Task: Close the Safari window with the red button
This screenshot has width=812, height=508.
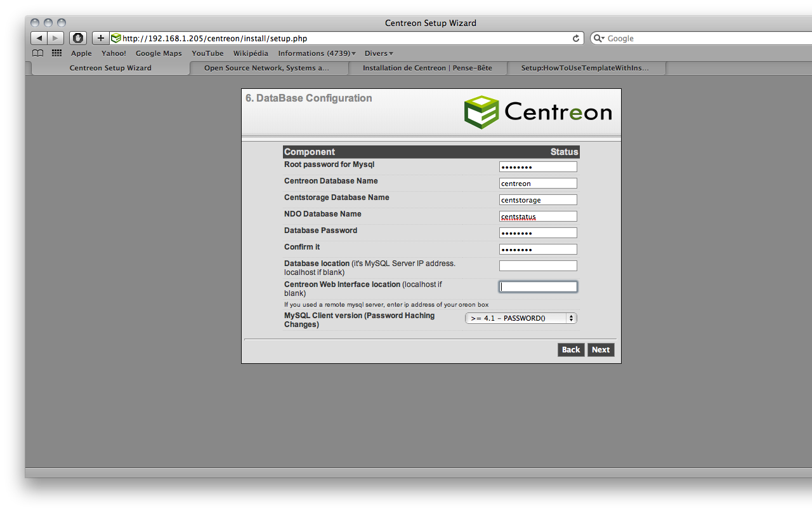Action: coord(35,23)
